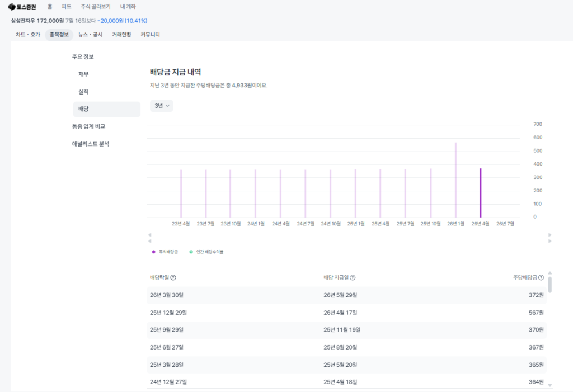Click the 26년 4월 dark purple bar
The height and width of the screenshot is (392, 573).
click(481, 193)
